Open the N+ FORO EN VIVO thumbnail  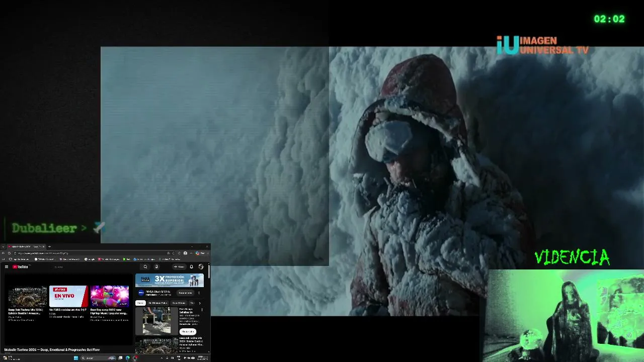(68, 297)
